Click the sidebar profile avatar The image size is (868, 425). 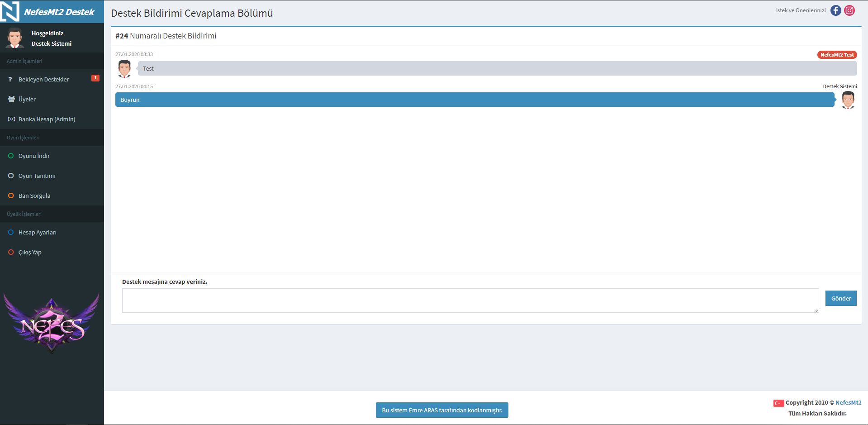15,38
